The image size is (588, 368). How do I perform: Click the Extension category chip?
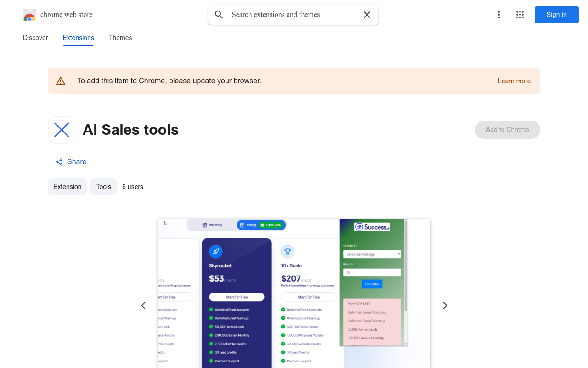pos(67,187)
